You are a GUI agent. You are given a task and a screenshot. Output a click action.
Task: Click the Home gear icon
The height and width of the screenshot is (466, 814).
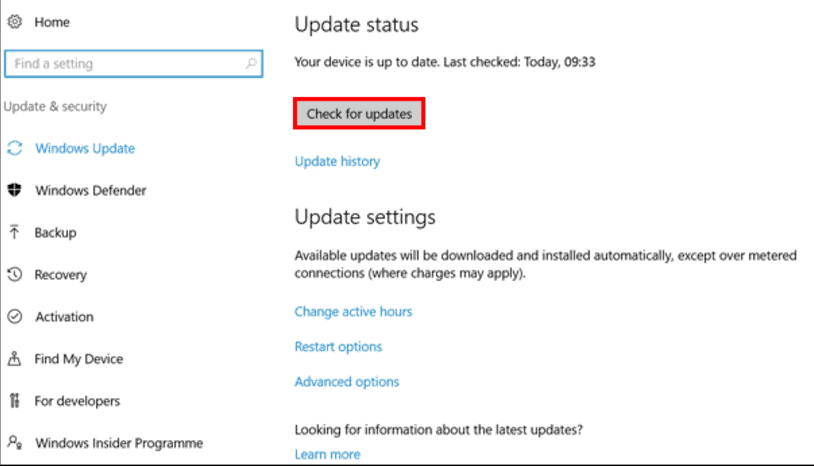[15, 22]
